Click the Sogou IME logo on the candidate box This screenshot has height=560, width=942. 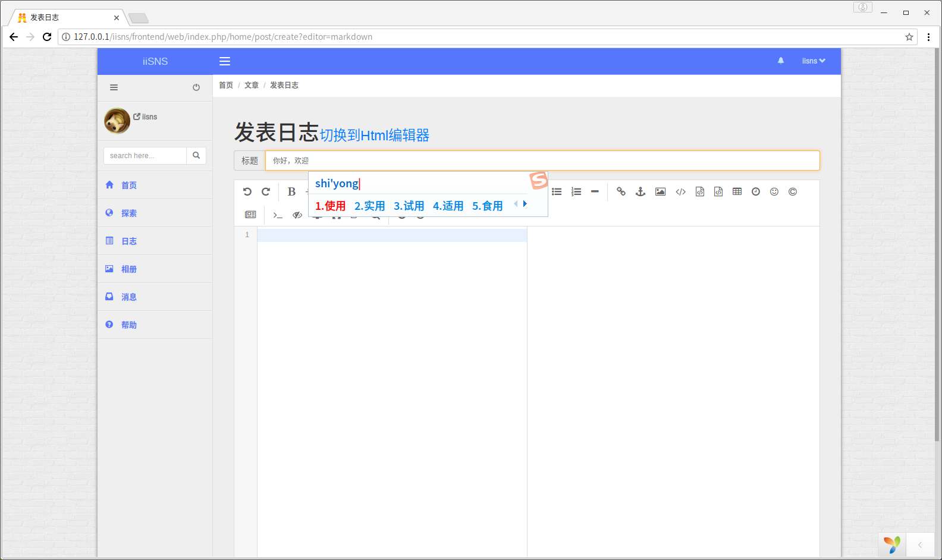point(539,180)
